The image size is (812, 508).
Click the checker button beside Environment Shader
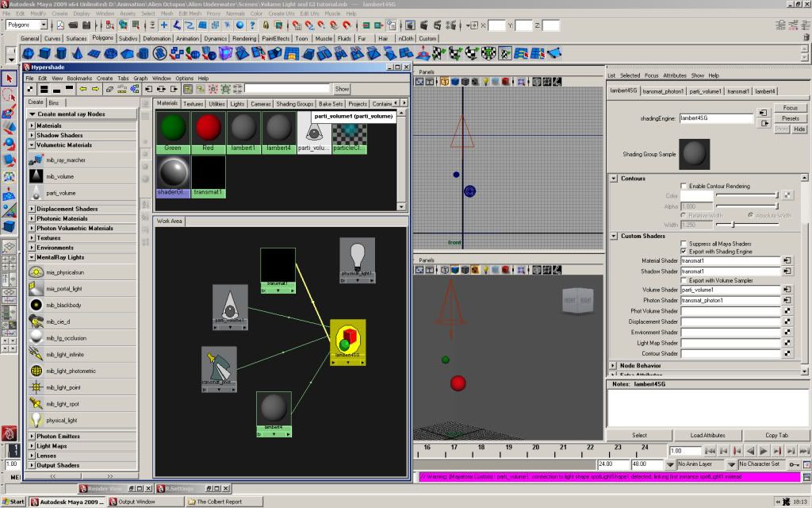[787, 333]
